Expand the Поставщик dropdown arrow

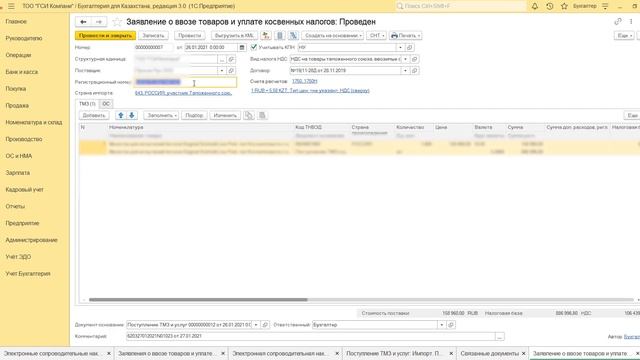(222, 71)
